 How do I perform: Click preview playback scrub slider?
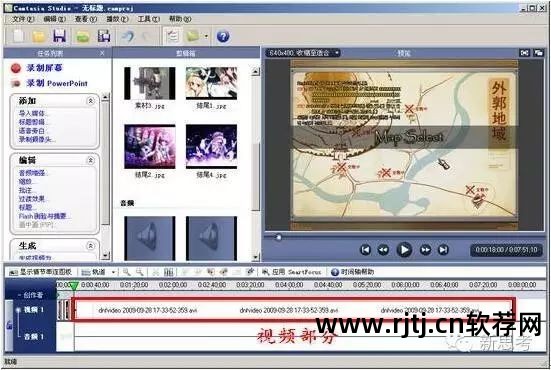278,238
